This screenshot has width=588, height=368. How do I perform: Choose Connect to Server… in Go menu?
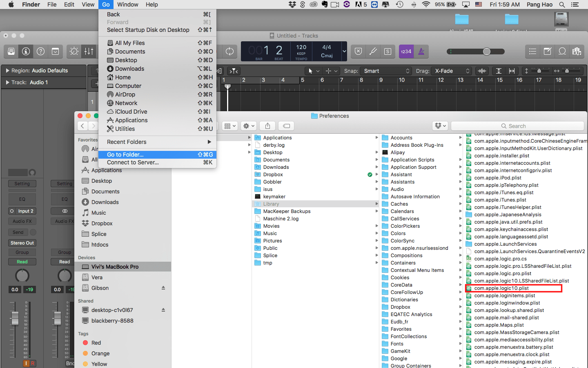157,162
